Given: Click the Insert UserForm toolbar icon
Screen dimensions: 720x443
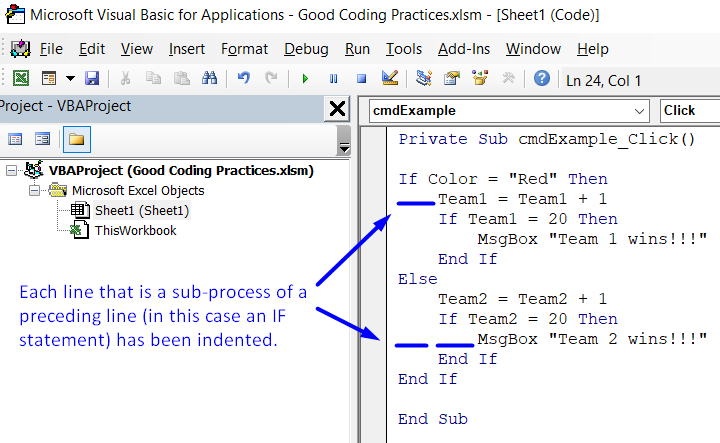Looking at the screenshot, I should click(49, 79).
